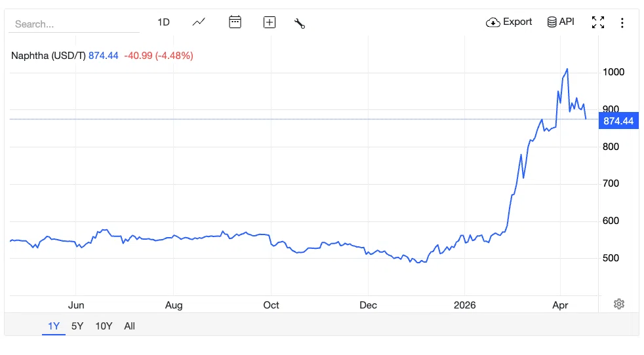
Task: Switch to the 10Y time range
Action: (x=104, y=326)
